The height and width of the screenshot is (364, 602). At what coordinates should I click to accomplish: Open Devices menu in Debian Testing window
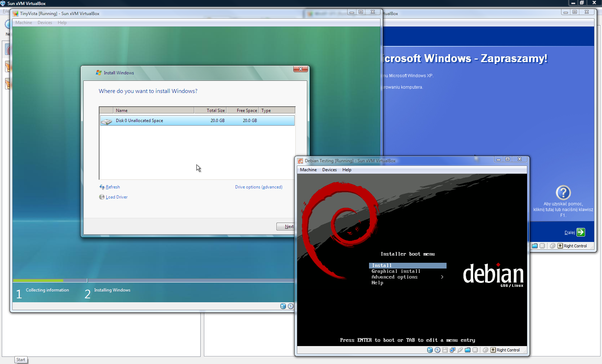point(330,170)
